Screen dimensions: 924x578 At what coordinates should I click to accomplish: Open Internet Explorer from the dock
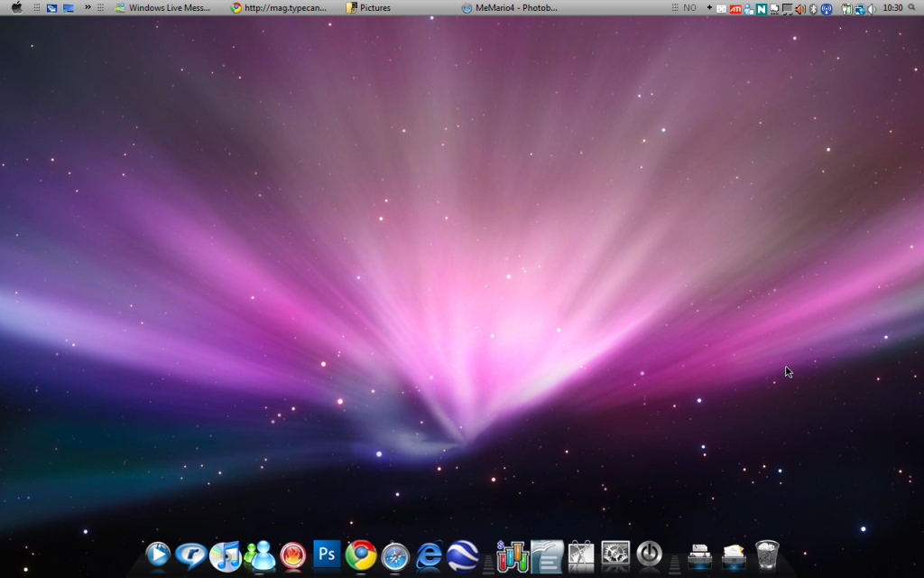point(430,555)
